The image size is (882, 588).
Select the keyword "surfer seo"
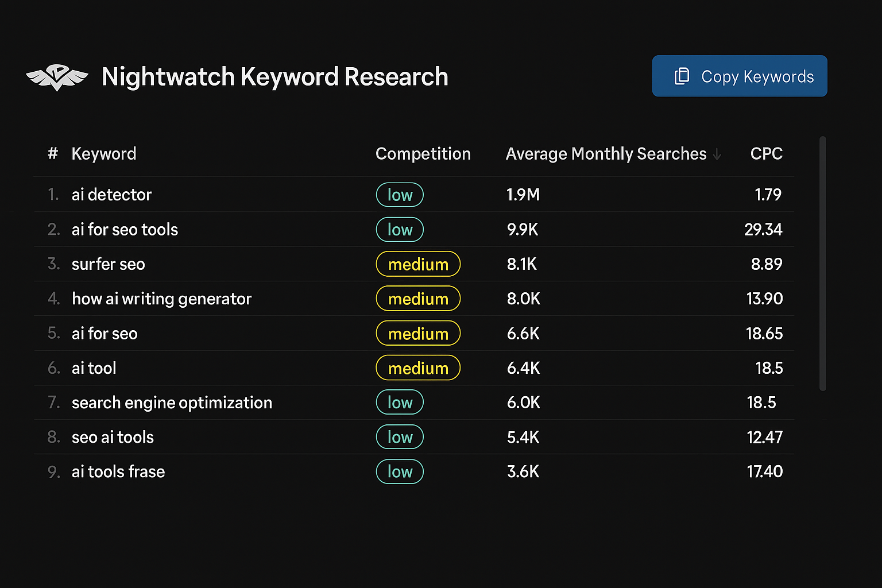coord(108,264)
